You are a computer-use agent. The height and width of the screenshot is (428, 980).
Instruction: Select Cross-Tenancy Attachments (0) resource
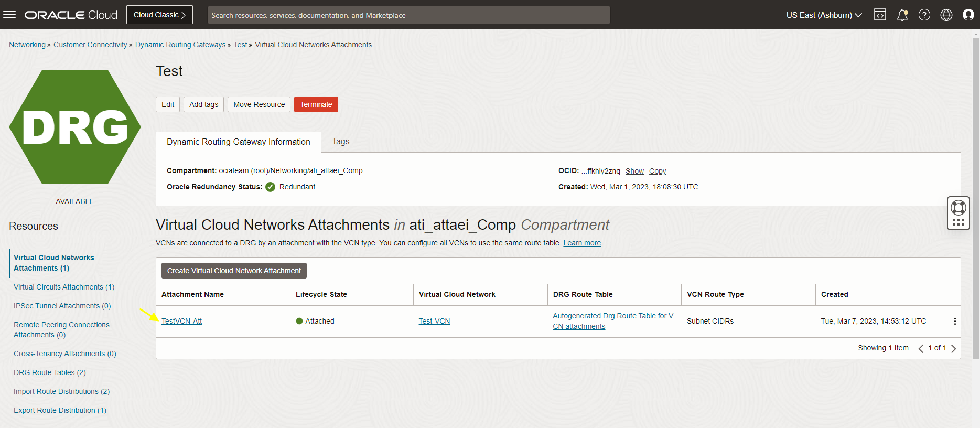point(65,354)
